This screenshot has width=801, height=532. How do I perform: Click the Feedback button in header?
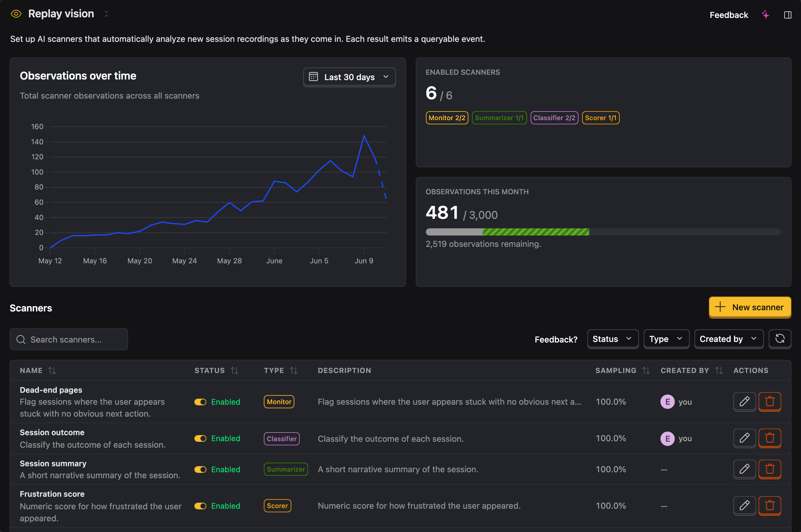pyautogui.click(x=729, y=15)
